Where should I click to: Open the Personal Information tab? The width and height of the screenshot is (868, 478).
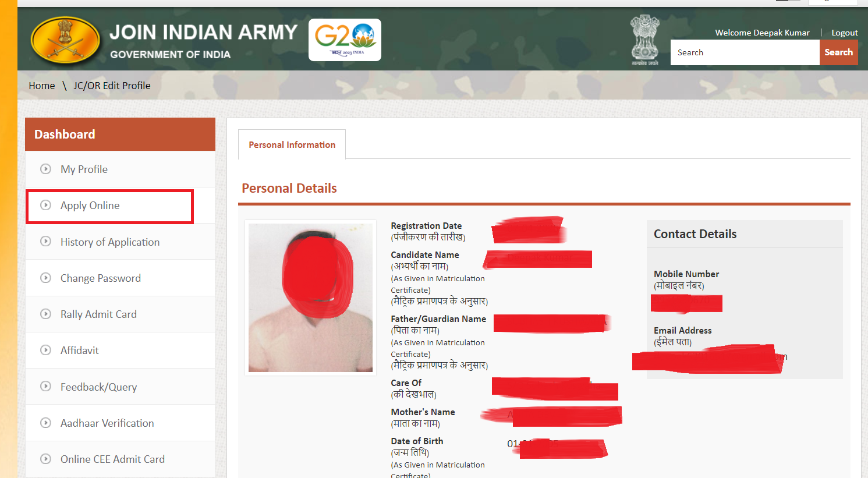(x=292, y=144)
